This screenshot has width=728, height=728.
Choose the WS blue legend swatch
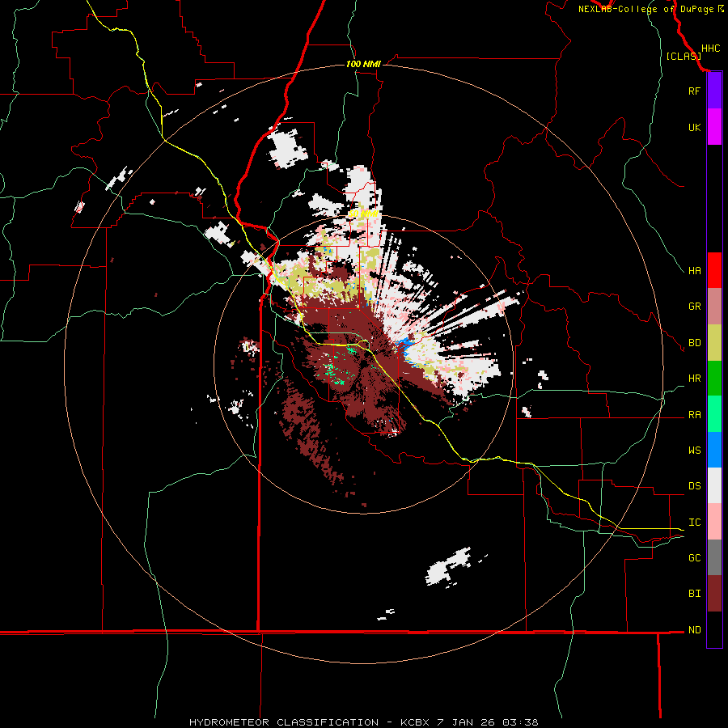[x=714, y=450]
